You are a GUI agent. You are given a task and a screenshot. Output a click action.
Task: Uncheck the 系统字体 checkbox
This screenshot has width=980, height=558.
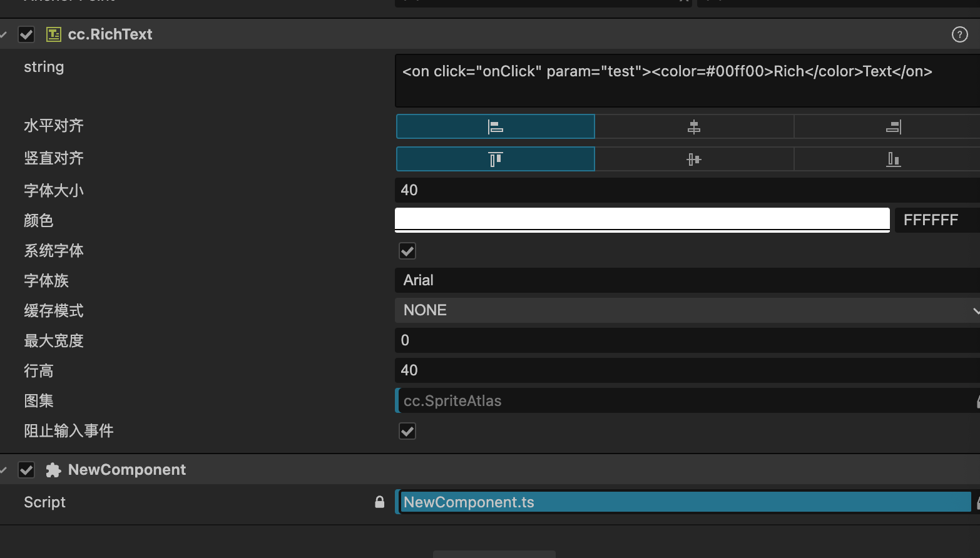(407, 251)
